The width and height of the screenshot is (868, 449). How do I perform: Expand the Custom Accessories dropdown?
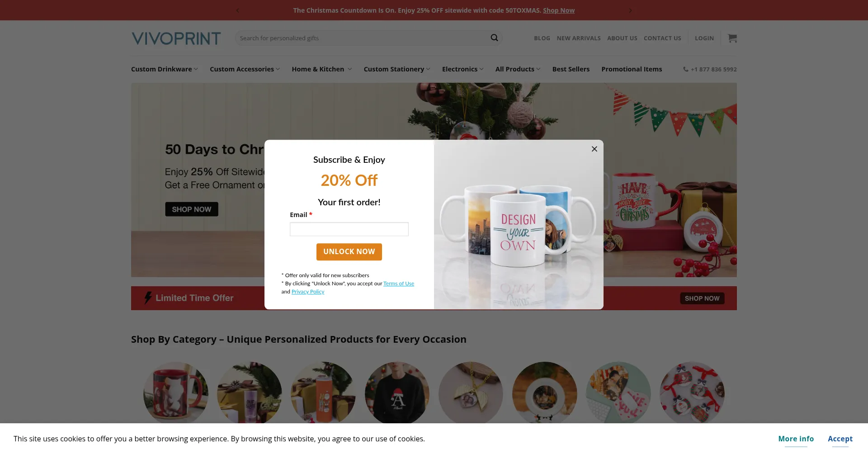click(x=245, y=69)
